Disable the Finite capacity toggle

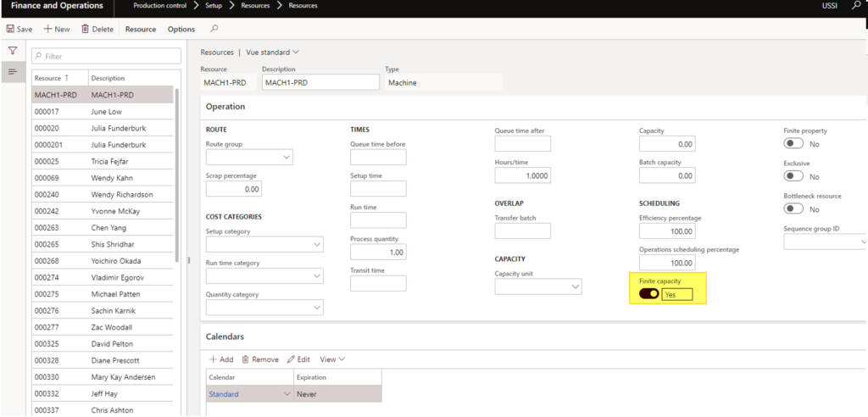pyautogui.click(x=649, y=294)
